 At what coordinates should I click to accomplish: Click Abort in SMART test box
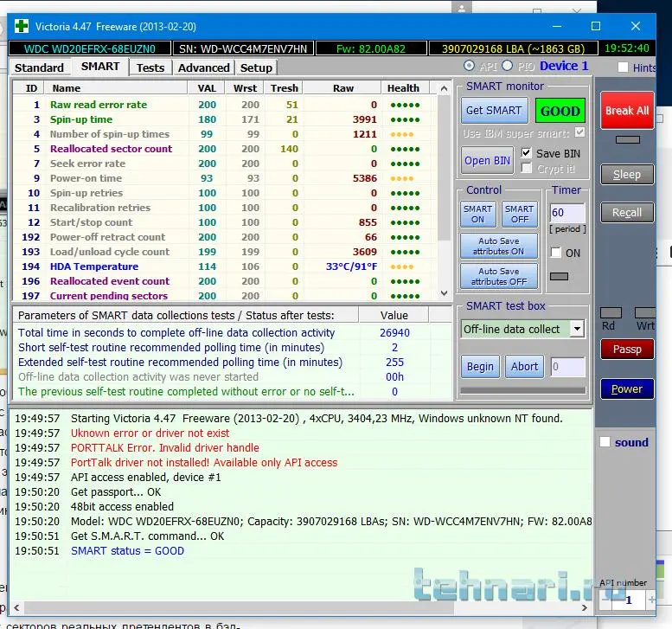524,367
